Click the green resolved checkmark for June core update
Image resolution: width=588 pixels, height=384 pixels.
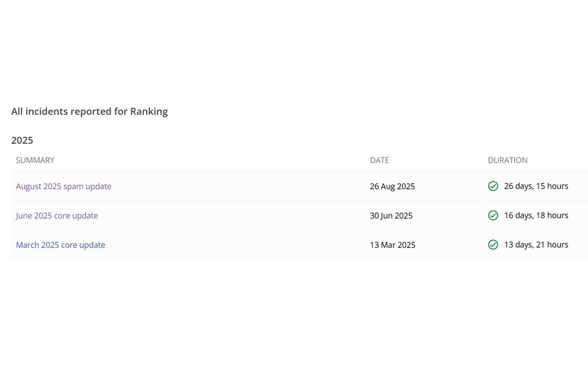point(493,215)
